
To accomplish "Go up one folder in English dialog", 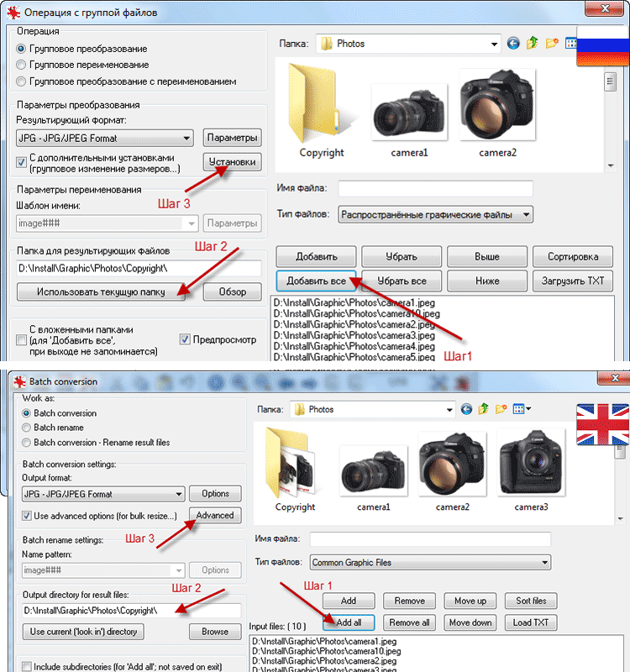I will pos(484,409).
